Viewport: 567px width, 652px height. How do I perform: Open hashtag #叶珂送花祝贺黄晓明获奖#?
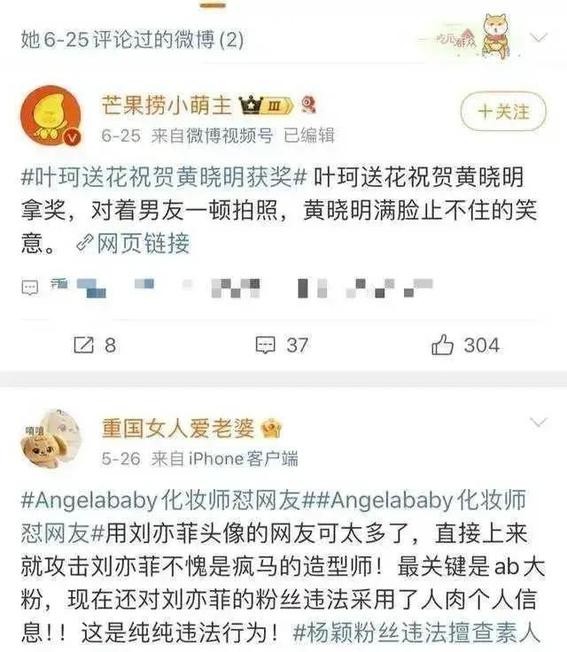(x=164, y=177)
